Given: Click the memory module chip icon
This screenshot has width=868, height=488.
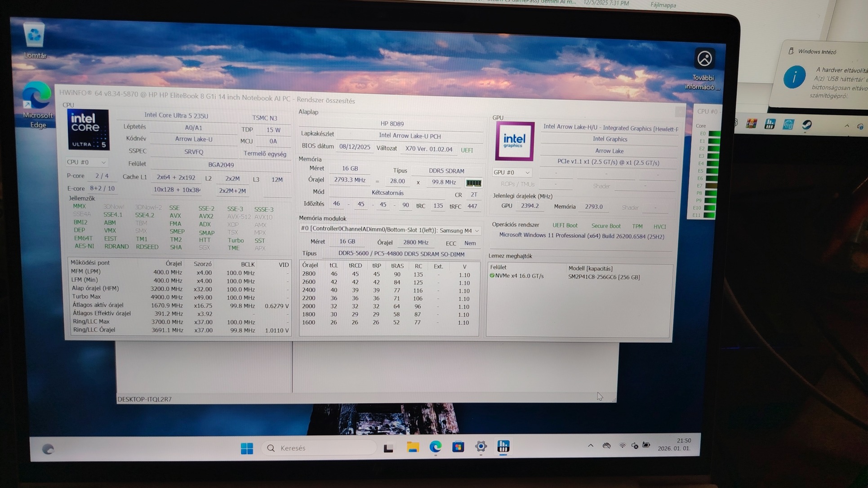Looking at the screenshot, I should tap(473, 183).
